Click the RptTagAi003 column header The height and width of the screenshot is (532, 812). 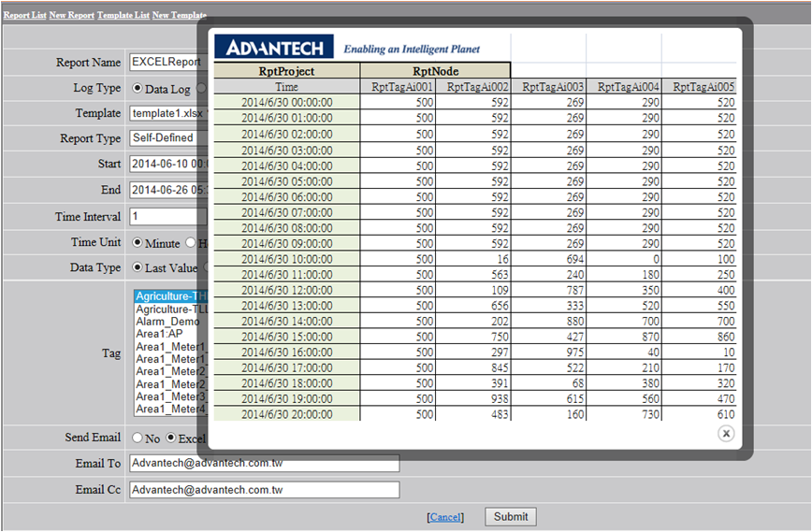553,87
